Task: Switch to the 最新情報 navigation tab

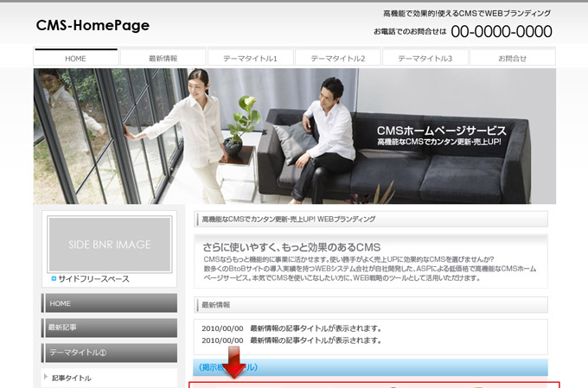Action: (x=163, y=58)
